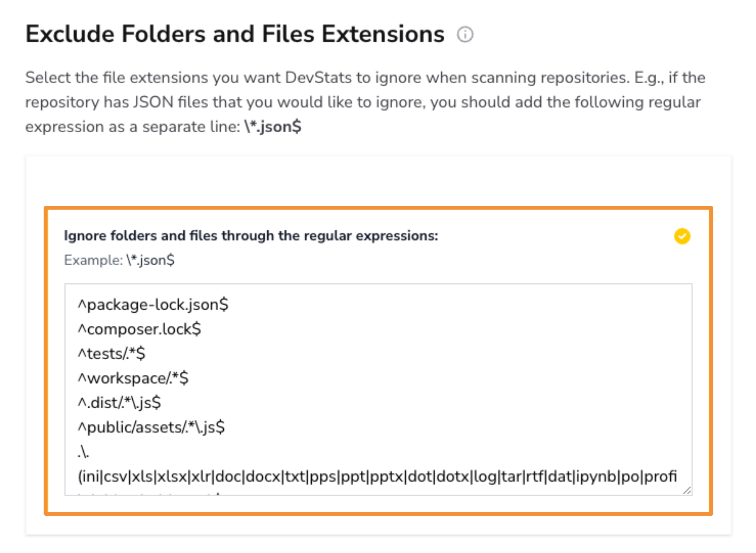Click the bold \*.json$ expression in description
Image resolution: width=756 pixels, height=553 pixels.
click(x=273, y=127)
